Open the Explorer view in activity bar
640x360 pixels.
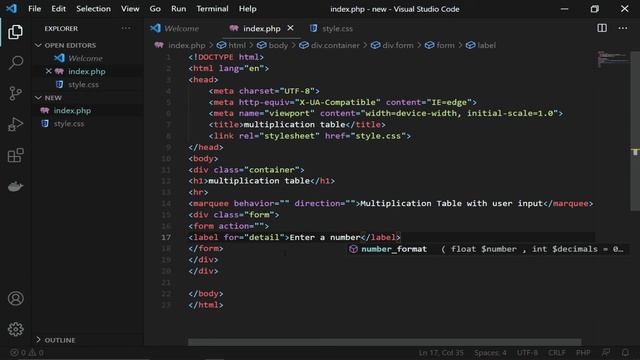tap(15, 32)
